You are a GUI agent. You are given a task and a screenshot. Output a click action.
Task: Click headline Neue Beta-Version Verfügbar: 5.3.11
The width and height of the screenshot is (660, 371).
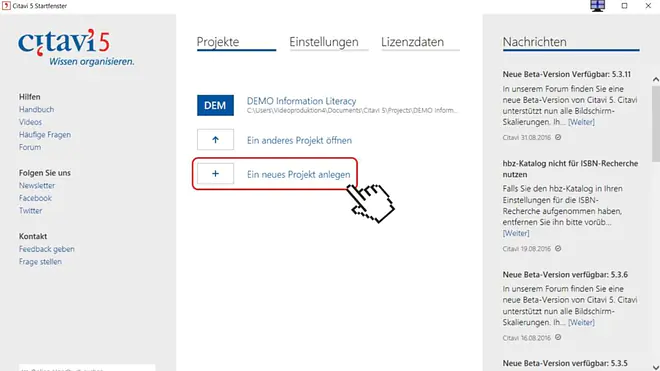tap(567, 75)
